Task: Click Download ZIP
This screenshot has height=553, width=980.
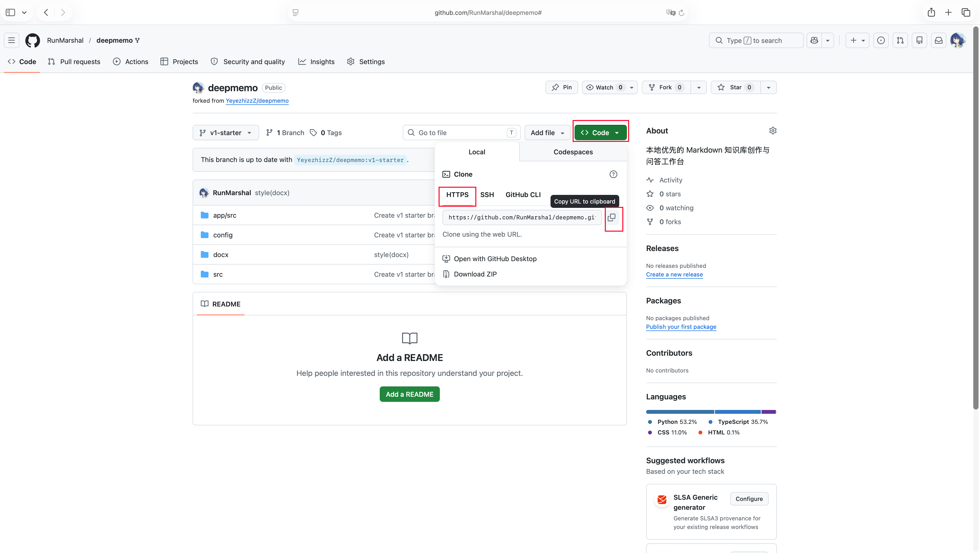Action: [x=475, y=274]
